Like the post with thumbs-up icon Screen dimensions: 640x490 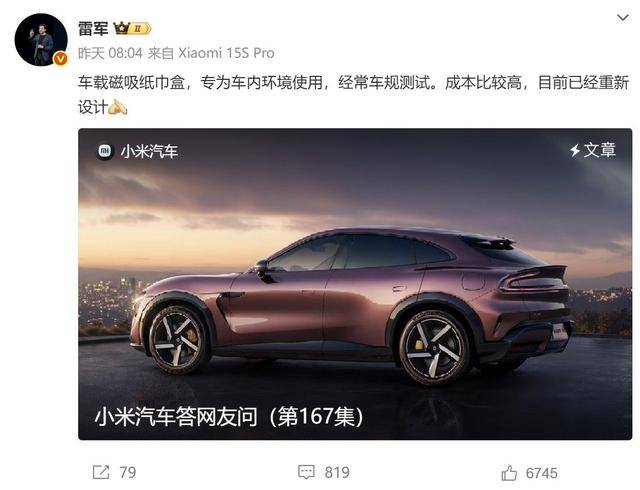(x=509, y=472)
